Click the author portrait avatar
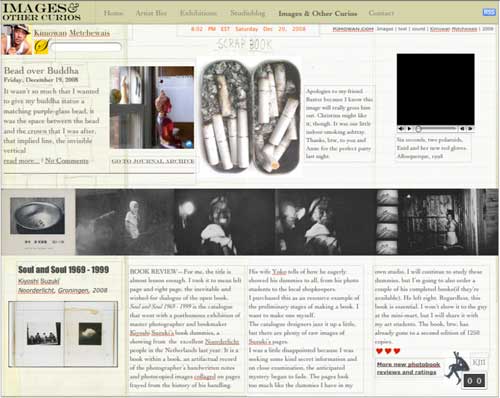This screenshot has width=500, height=398. pos(16,39)
